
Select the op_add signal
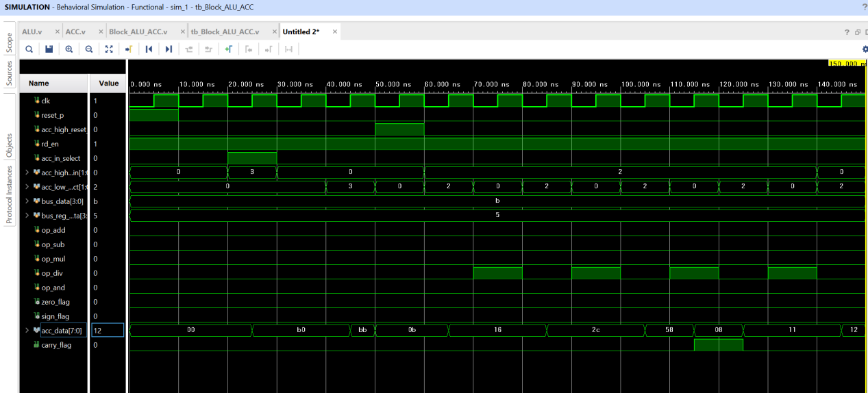tap(54, 230)
